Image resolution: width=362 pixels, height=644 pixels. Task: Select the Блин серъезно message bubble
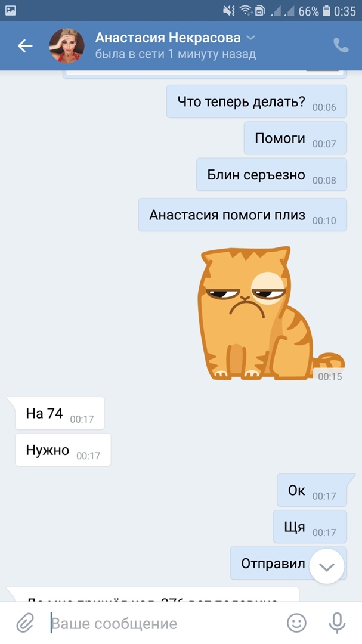pyautogui.click(x=271, y=175)
